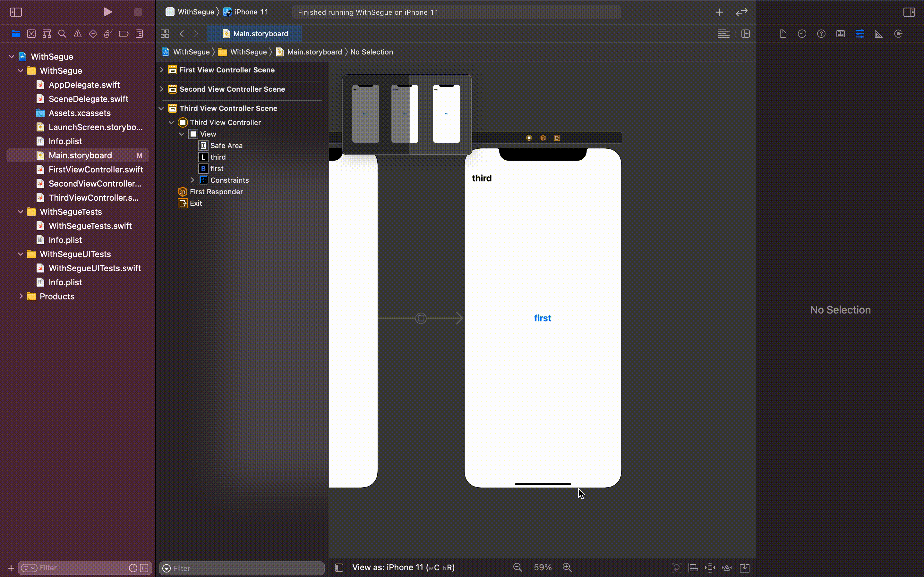
Task: Open the Attributes inspector icon
Action: pyautogui.click(x=860, y=34)
